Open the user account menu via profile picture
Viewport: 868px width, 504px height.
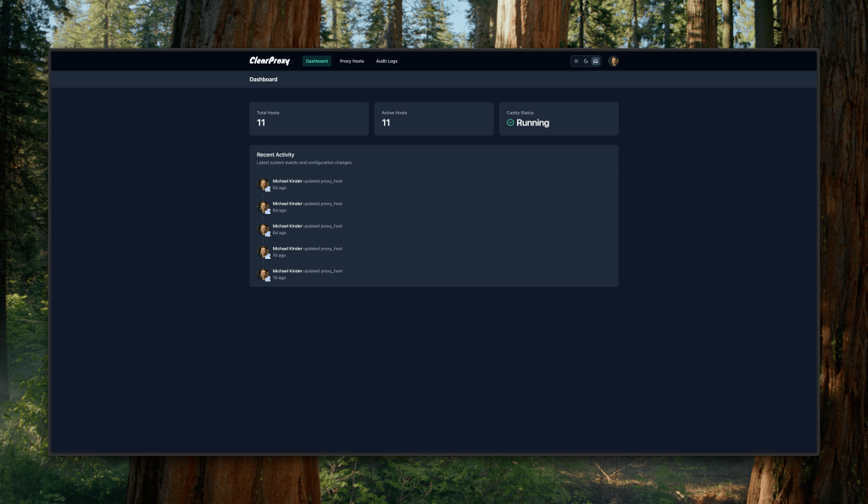pos(613,60)
